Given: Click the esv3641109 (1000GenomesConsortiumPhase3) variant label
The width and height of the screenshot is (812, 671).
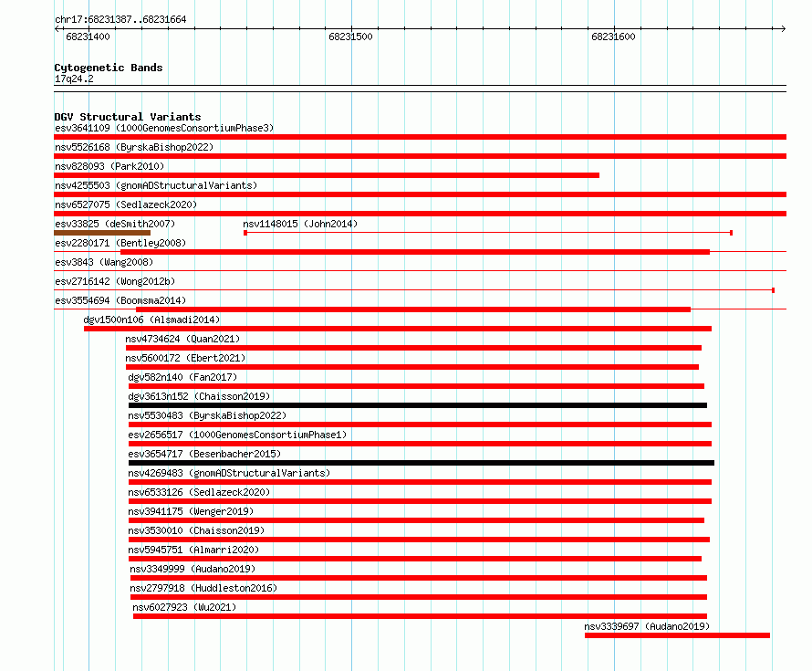Looking at the screenshot, I should (x=164, y=128).
